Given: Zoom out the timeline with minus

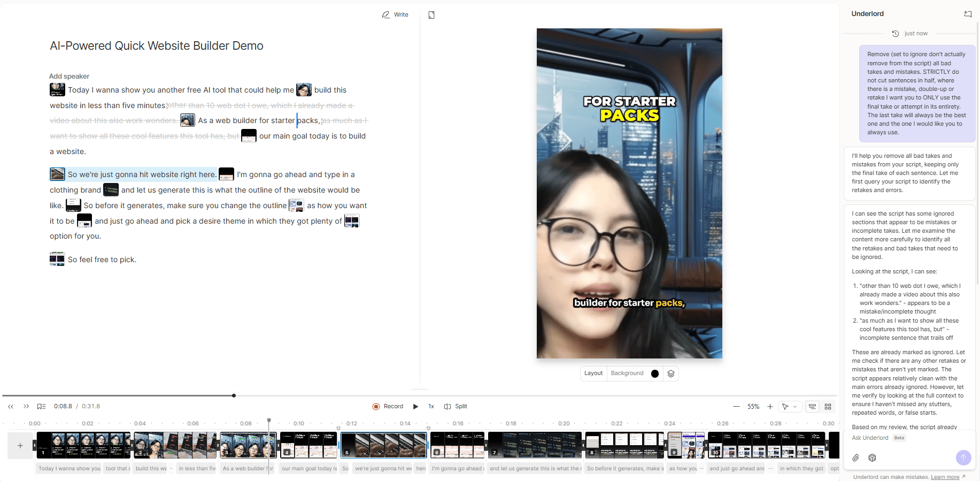Looking at the screenshot, I should tap(736, 407).
